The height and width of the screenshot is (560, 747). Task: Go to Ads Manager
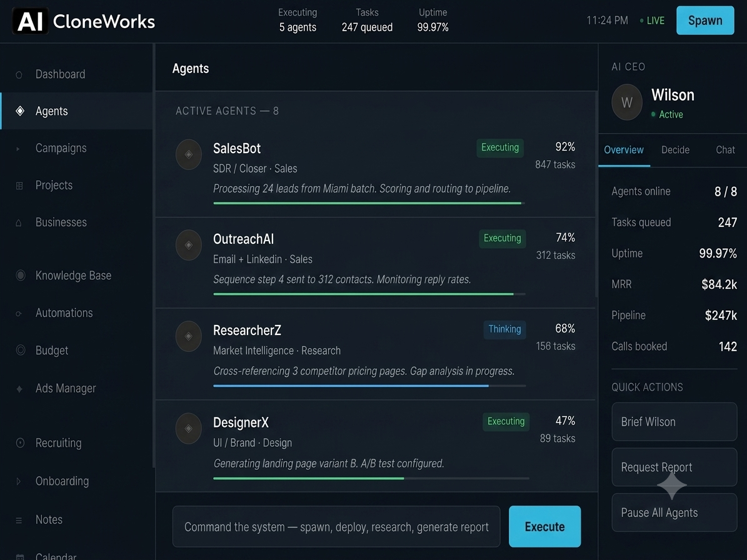click(x=76, y=389)
